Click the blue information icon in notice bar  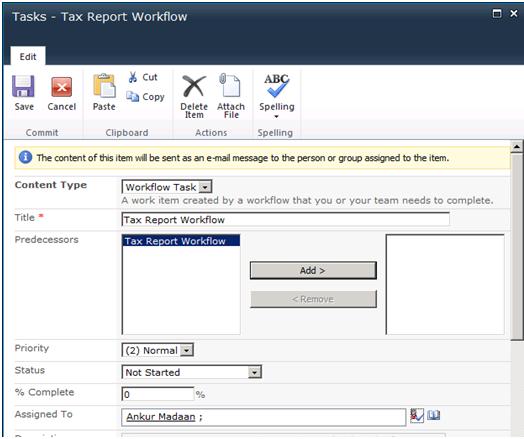pos(25,157)
